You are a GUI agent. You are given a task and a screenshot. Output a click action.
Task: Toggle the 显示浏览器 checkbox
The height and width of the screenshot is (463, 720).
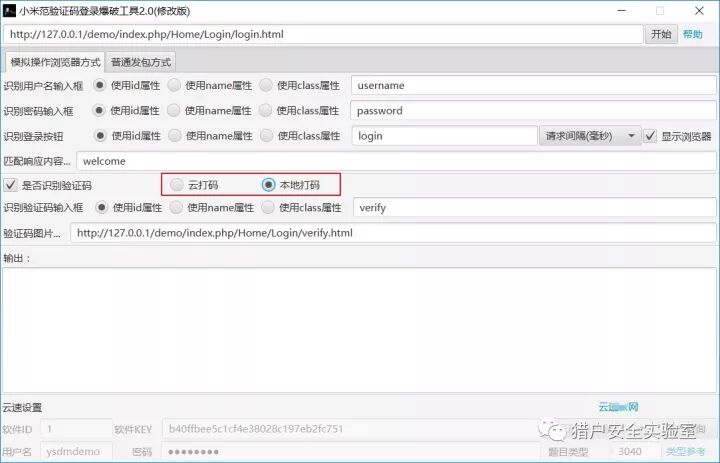click(x=650, y=136)
